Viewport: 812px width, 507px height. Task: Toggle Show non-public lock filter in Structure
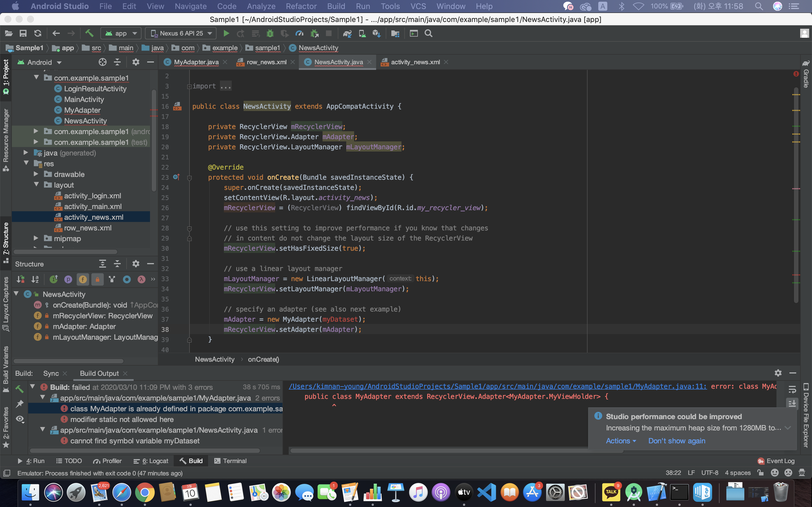[97, 279]
